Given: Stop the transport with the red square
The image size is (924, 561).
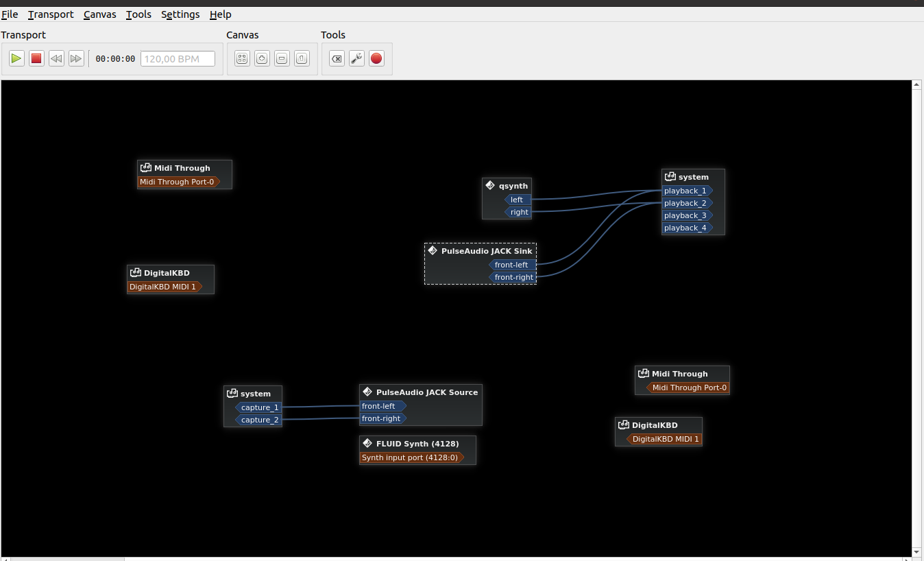Looking at the screenshot, I should [x=37, y=59].
